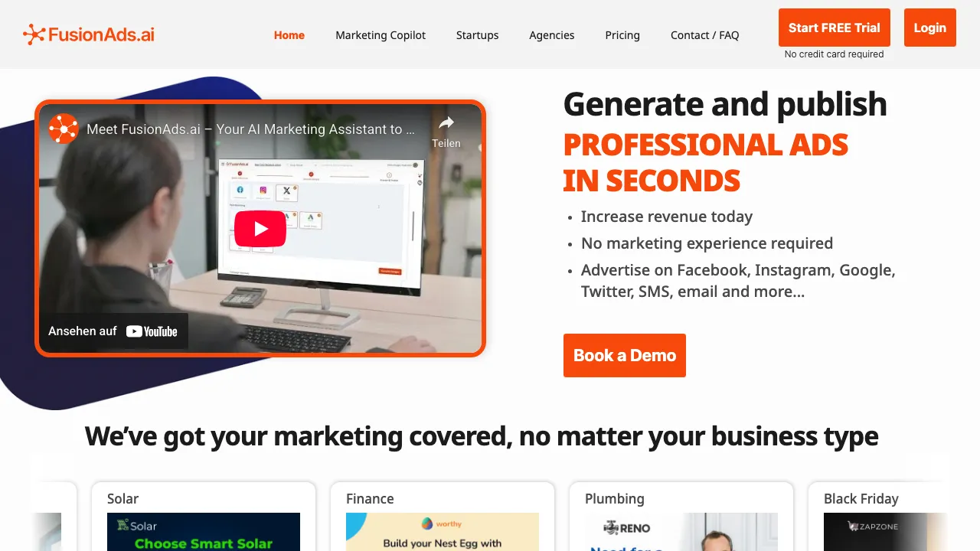Click the Start FREE Trial button
Screen dimensions: 980x551
pyautogui.click(x=835, y=28)
